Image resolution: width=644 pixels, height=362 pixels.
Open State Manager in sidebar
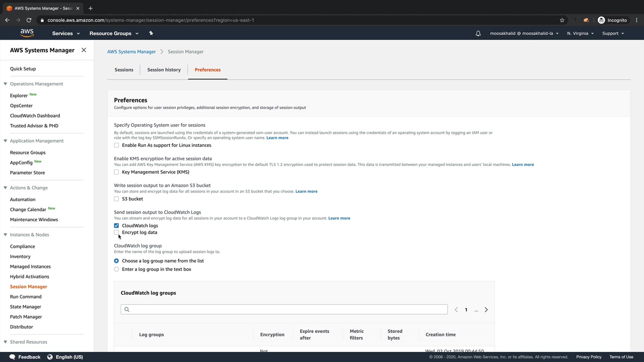(x=25, y=307)
